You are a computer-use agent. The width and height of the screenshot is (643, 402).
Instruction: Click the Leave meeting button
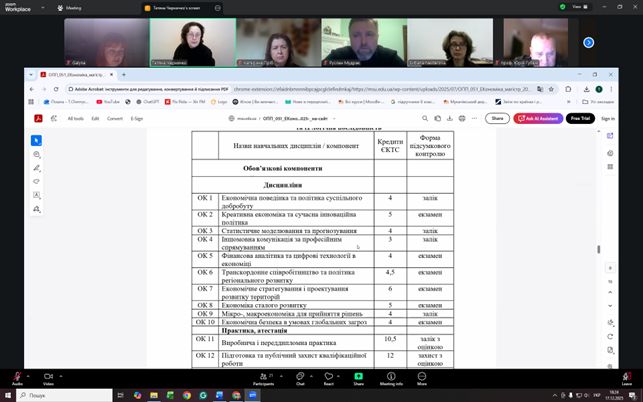(626, 378)
